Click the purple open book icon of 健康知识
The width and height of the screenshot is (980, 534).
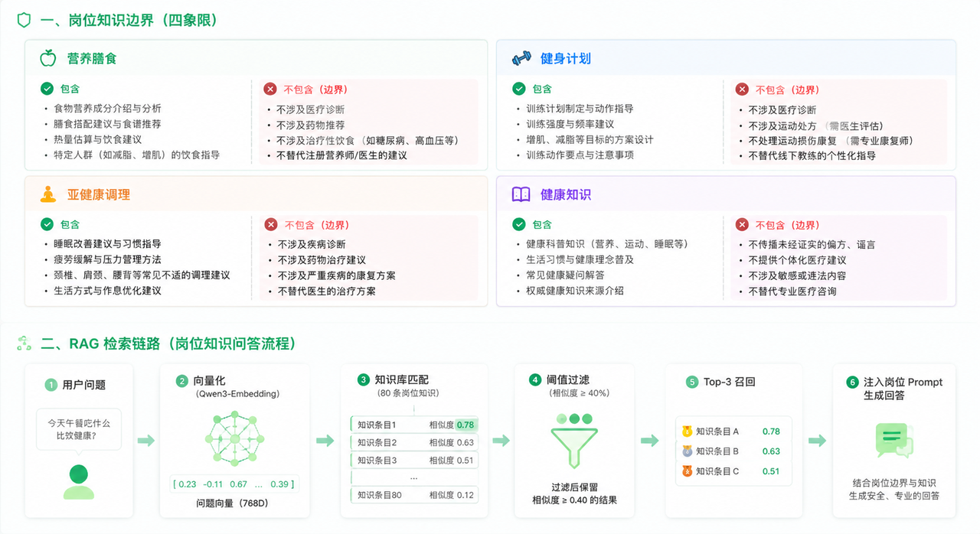[521, 194]
